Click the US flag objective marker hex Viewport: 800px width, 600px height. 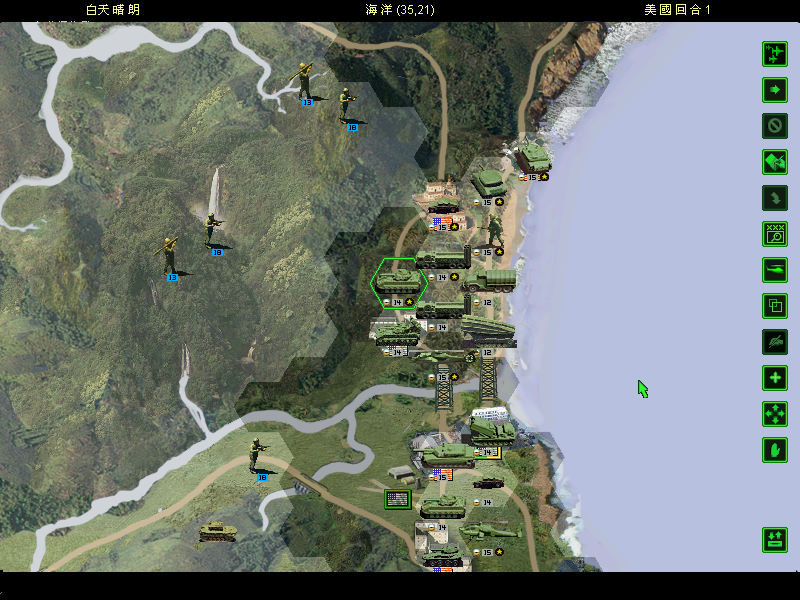click(398, 498)
